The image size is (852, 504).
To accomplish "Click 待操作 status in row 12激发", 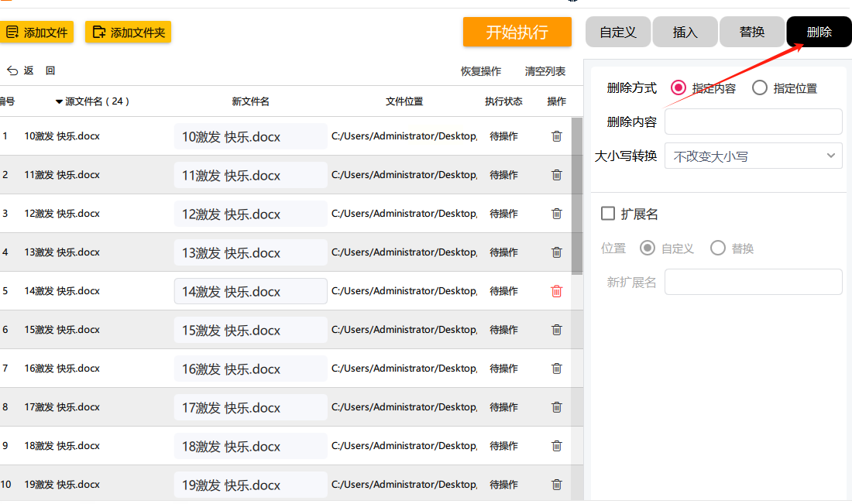I will coord(503,214).
